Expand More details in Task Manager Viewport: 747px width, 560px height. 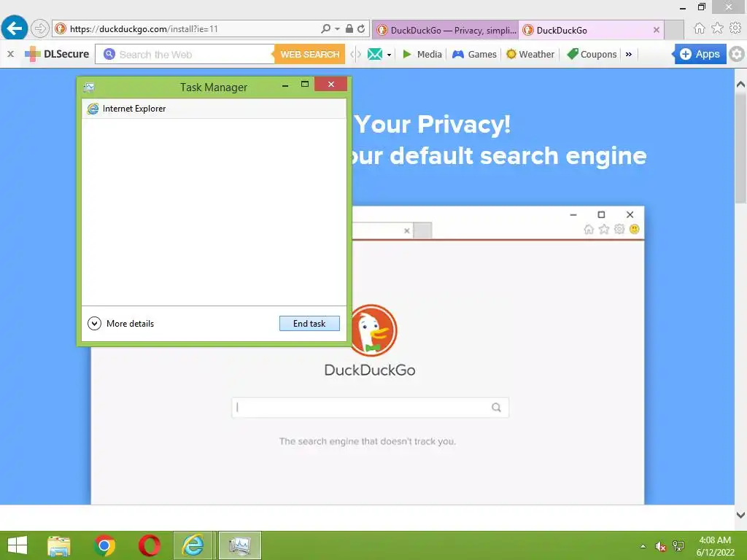(121, 323)
